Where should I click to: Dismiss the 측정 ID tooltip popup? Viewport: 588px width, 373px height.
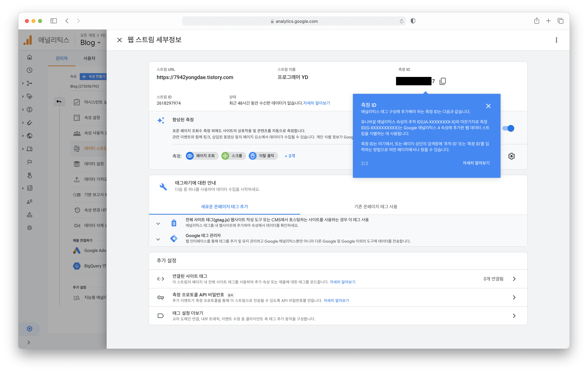pos(488,106)
